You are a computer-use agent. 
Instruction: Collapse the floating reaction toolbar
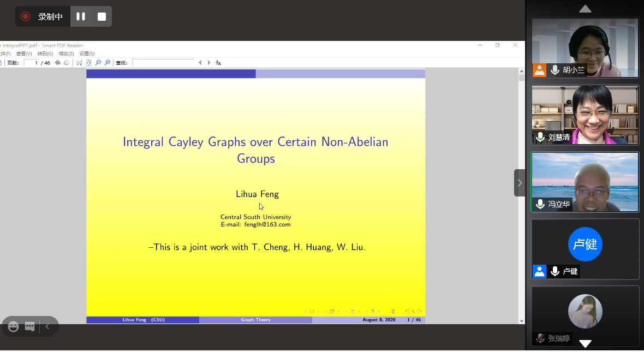(47, 326)
